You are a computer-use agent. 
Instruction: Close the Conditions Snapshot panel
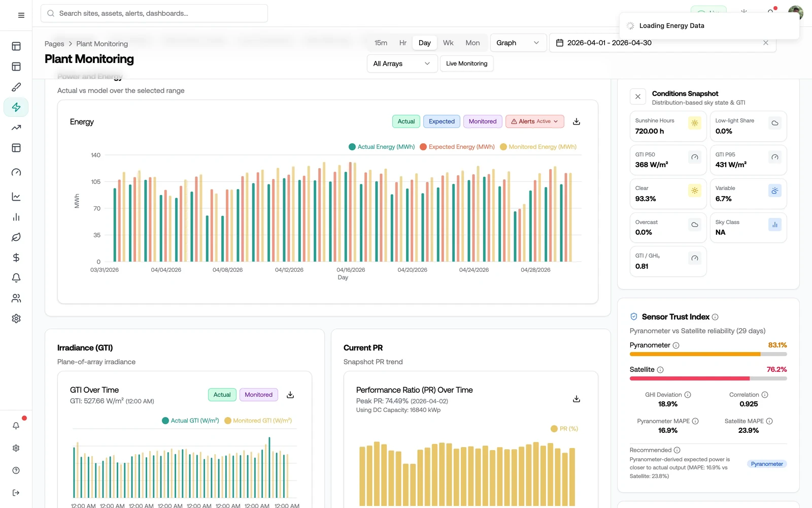[638, 97]
